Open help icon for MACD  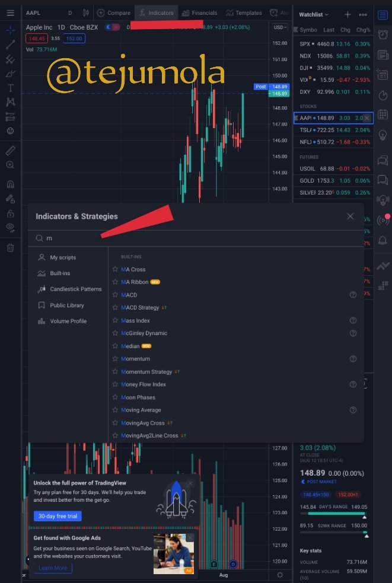tap(353, 295)
